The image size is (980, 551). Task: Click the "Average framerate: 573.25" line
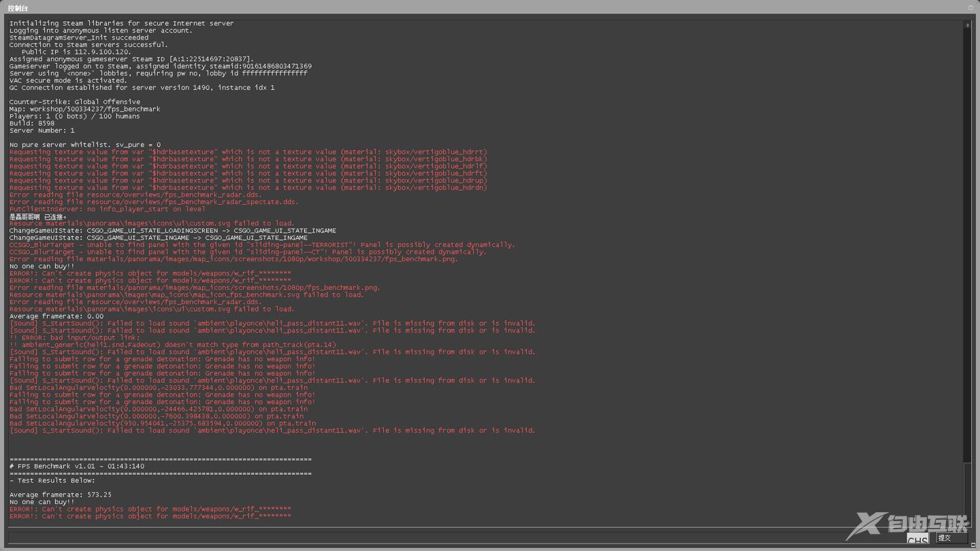coord(61,495)
